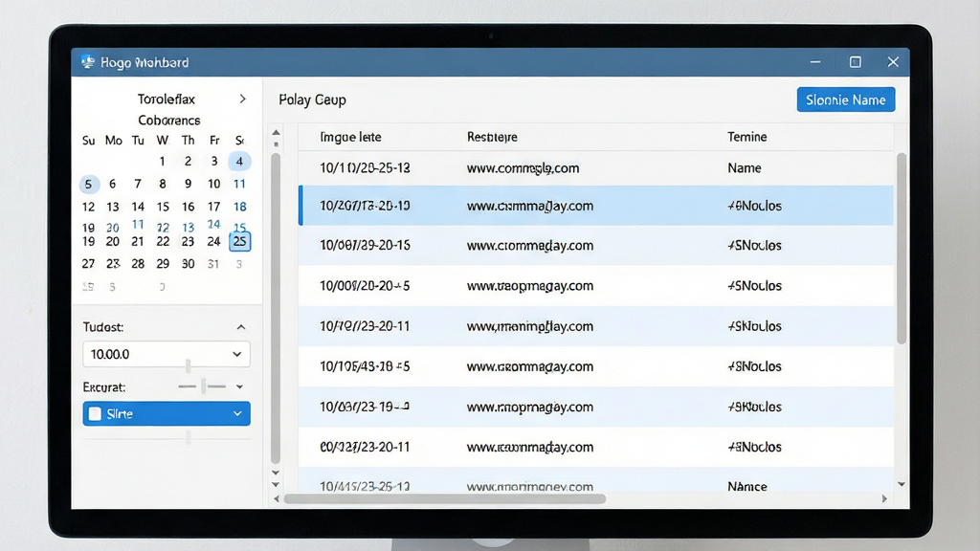Sort by the Resbtejre column header
Screen dimensions: 980x551
pyautogui.click(x=492, y=137)
